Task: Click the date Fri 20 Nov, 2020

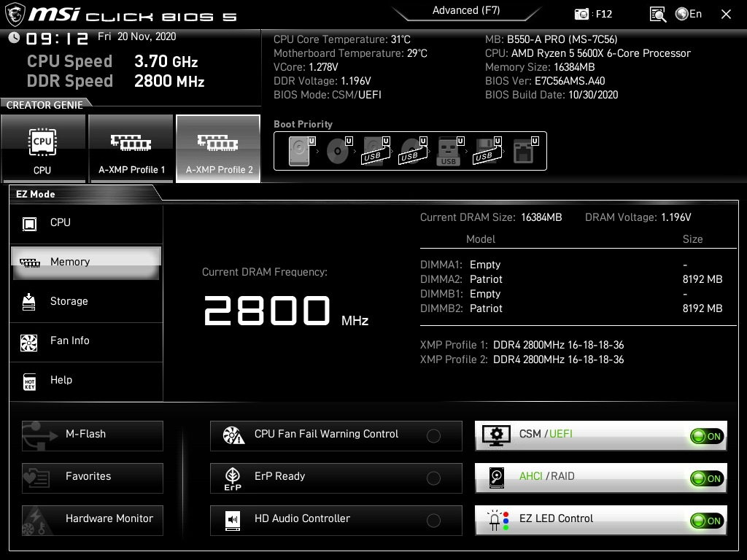Action: click(x=136, y=36)
